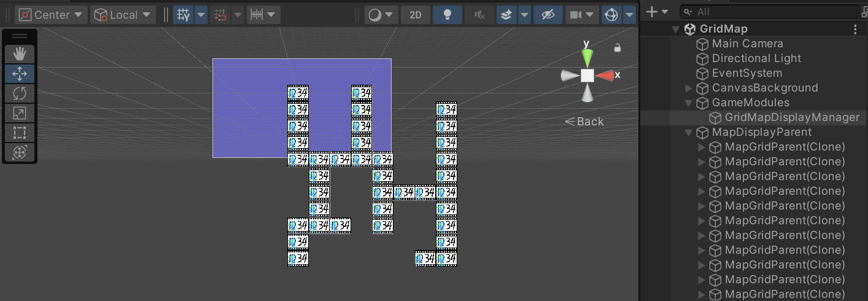868x301 pixels.
Task: Toggle hidden objects scene visibility
Action: [548, 15]
